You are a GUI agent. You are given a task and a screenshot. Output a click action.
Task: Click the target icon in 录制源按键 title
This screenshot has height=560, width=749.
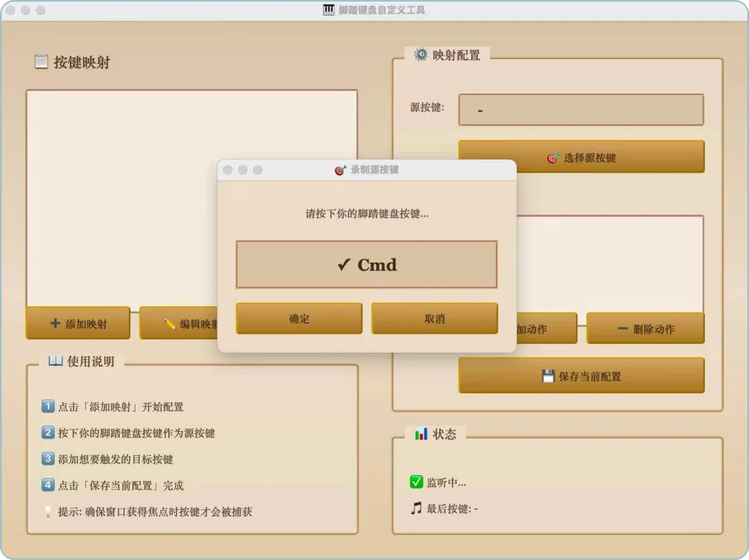pyautogui.click(x=340, y=170)
